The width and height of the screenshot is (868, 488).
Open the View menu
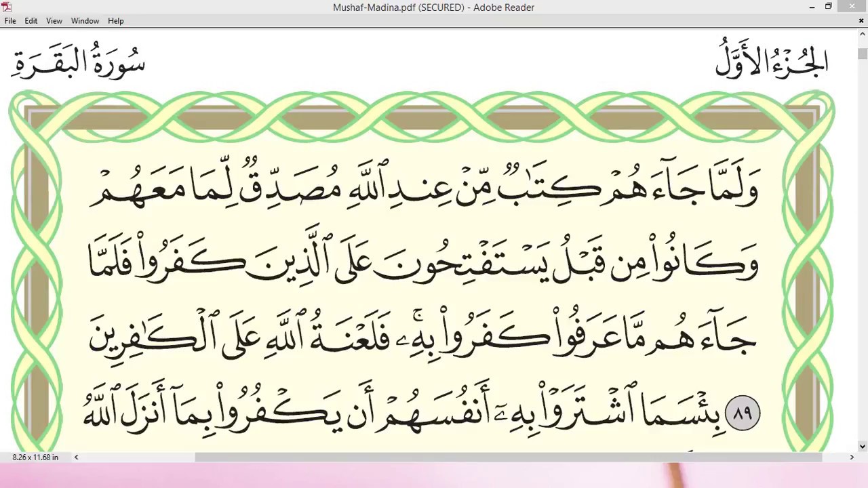point(54,21)
